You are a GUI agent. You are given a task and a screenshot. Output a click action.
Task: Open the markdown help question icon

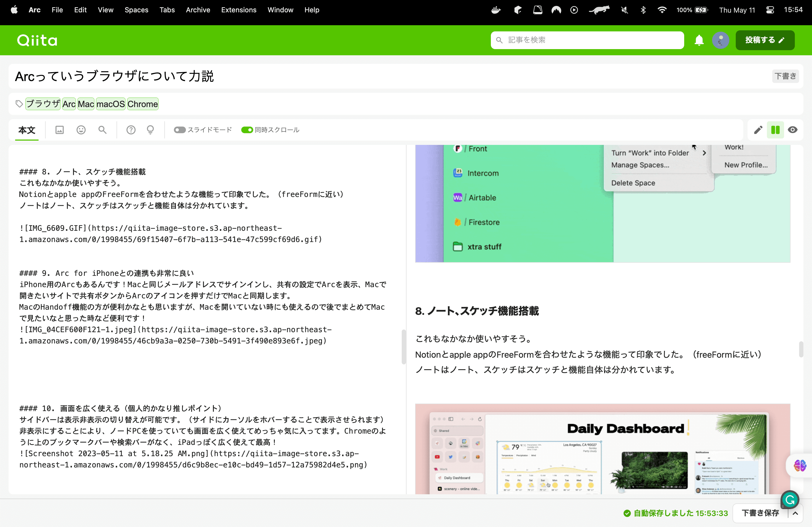coord(131,130)
